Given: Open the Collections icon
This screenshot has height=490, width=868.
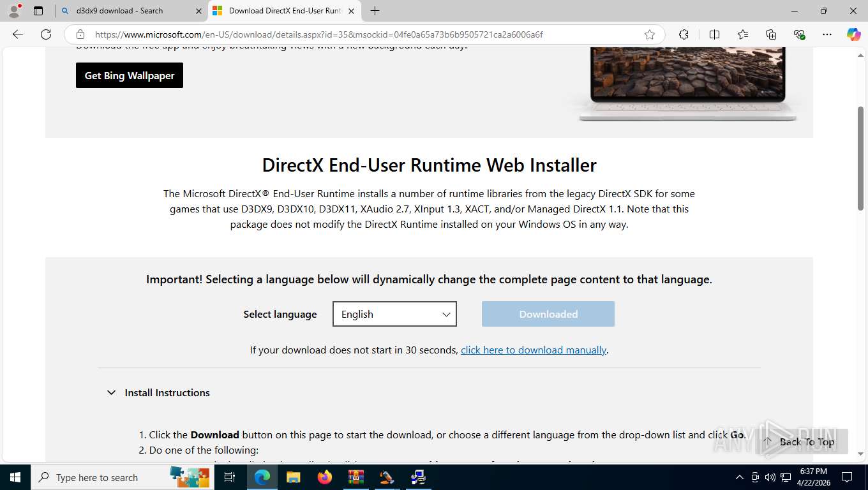Looking at the screenshot, I should coord(771,34).
